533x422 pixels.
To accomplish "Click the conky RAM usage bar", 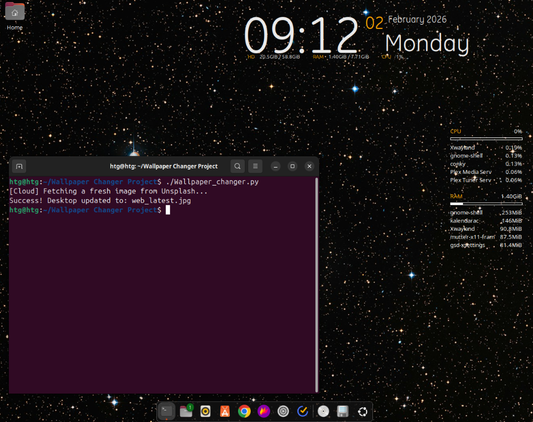I will (486, 204).
